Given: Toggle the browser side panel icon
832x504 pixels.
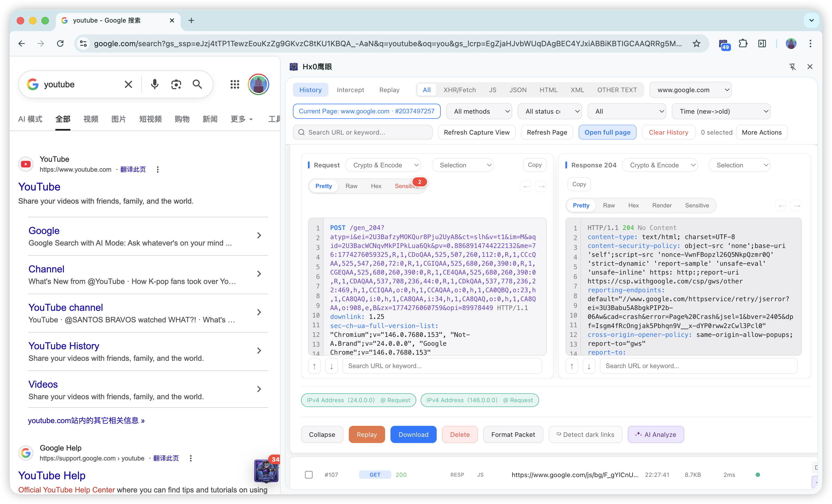Looking at the screenshot, I should pos(762,44).
